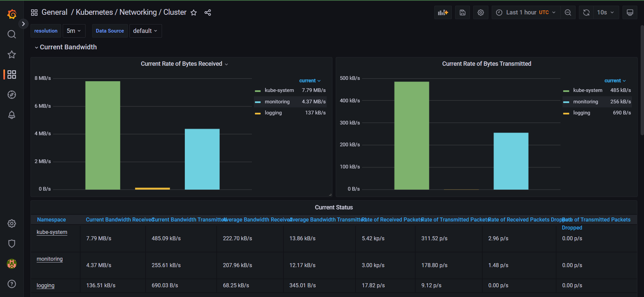Sort by Rate of Received Packets column

coord(392,219)
